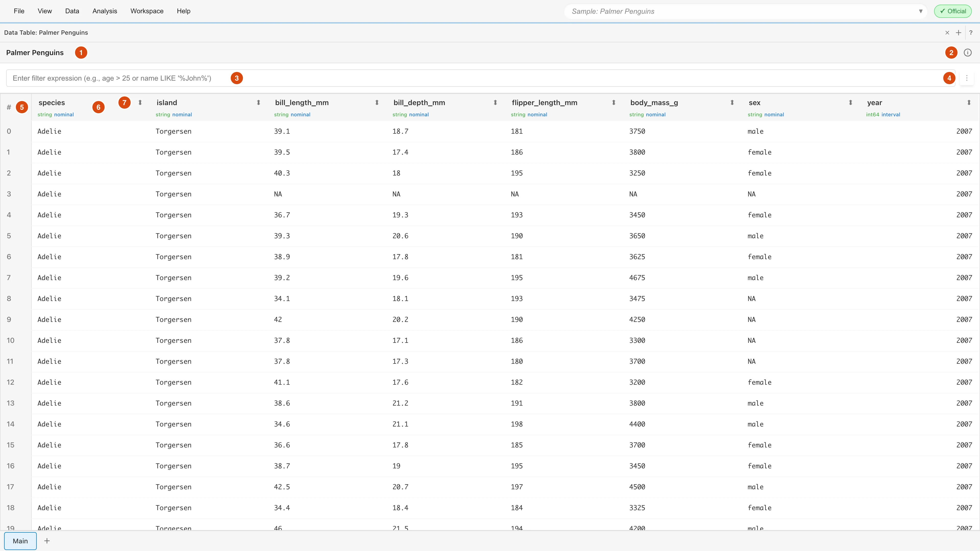Open the Help menu
This screenshot has height=551, width=980.
click(x=183, y=11)
